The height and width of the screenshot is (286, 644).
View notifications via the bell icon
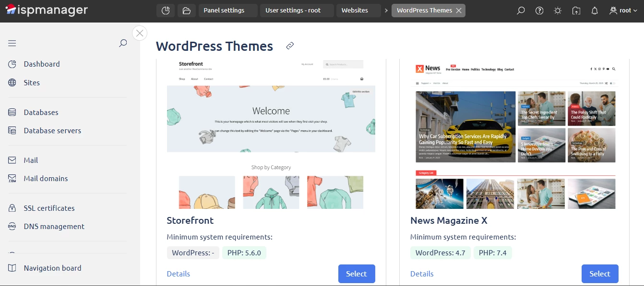tap(595, 10)
